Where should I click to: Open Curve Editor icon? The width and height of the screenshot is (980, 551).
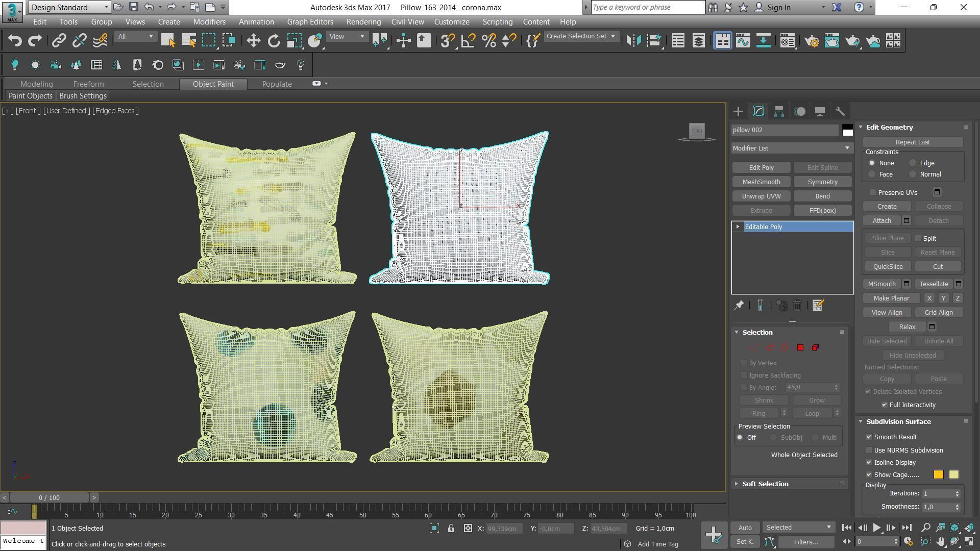pos(743,41)
